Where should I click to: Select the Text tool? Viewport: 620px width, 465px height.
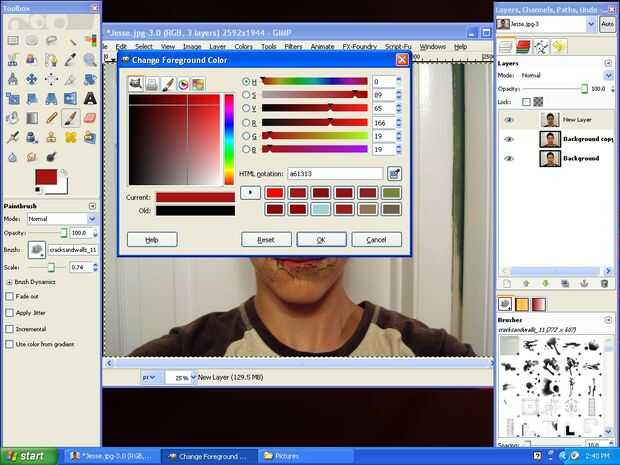point(90,98)
